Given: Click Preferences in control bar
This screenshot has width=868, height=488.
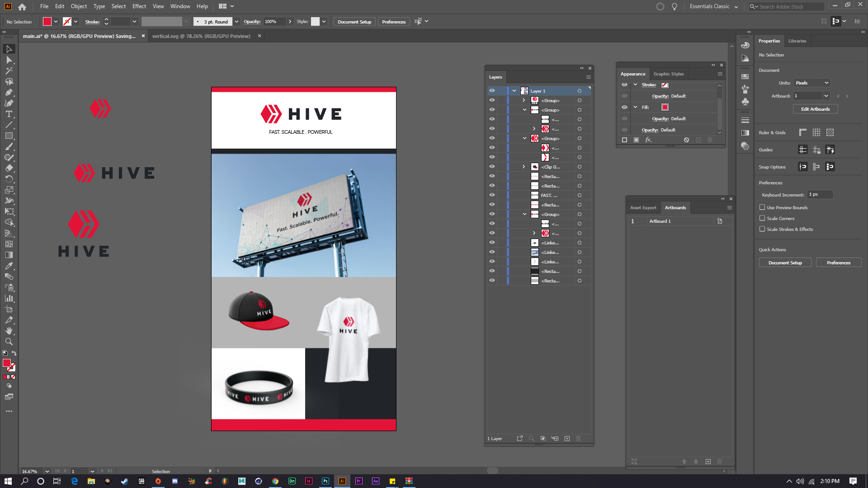Looking at the screenshot, I should (x=393, y=22).
